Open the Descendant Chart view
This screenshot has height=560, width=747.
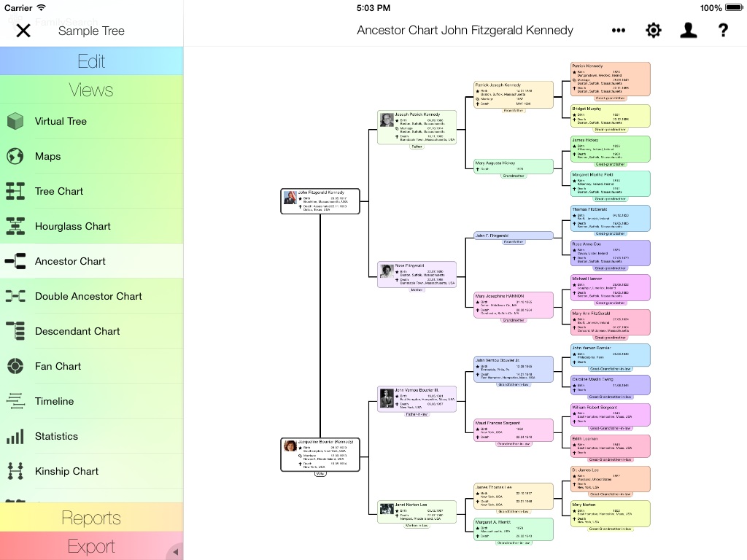coord(91,331)
